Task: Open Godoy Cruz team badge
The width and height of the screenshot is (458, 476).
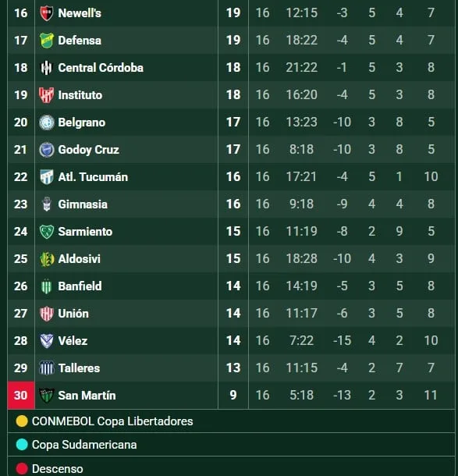Action: [x=47, y=150]
